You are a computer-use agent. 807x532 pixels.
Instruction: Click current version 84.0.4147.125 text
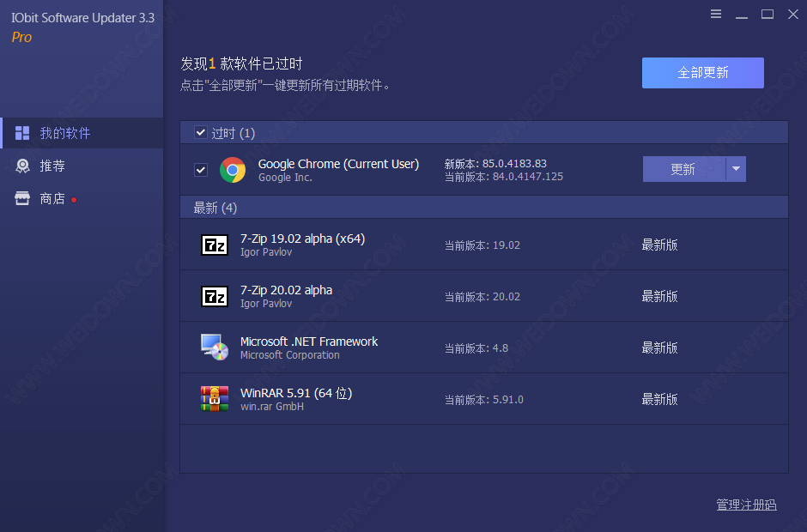tap(503, 177)
